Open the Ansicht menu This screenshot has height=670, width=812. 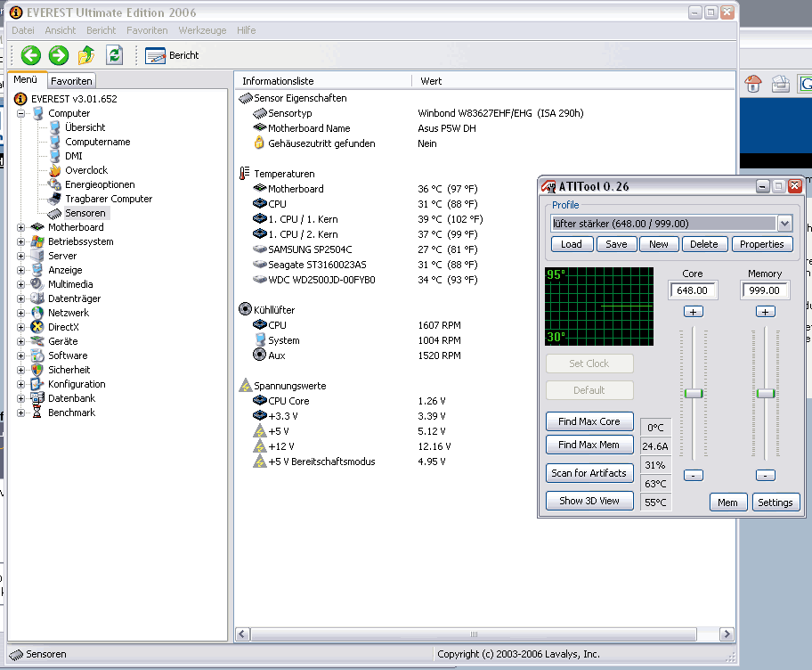pyautogui.click(x=60, y=30)
